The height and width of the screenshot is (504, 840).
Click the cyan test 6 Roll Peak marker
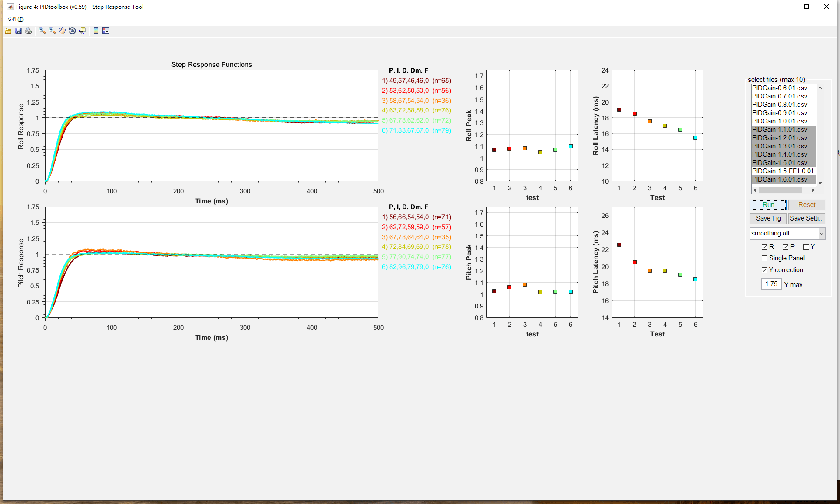(x=570, y=147)
